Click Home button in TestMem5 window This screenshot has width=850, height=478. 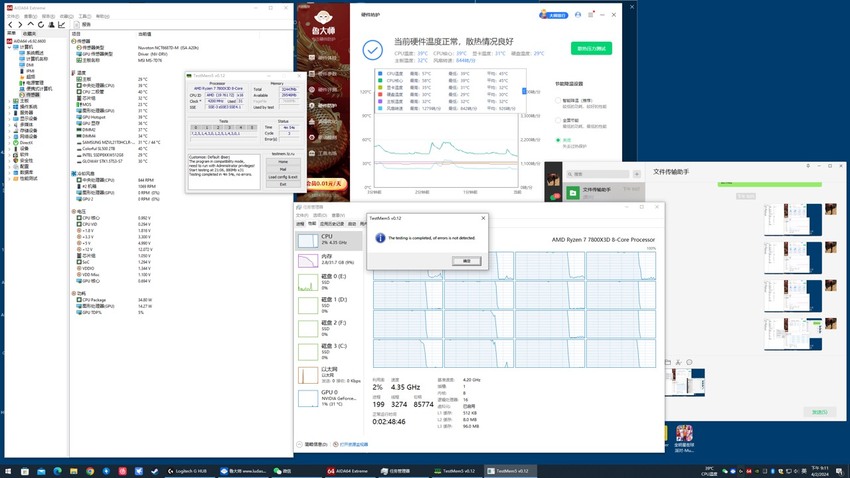[283, 162]
